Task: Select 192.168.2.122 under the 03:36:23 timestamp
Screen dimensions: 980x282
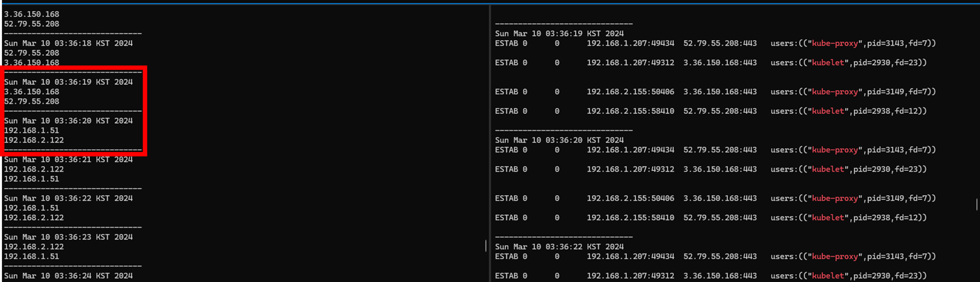Action: coord(34,247)
